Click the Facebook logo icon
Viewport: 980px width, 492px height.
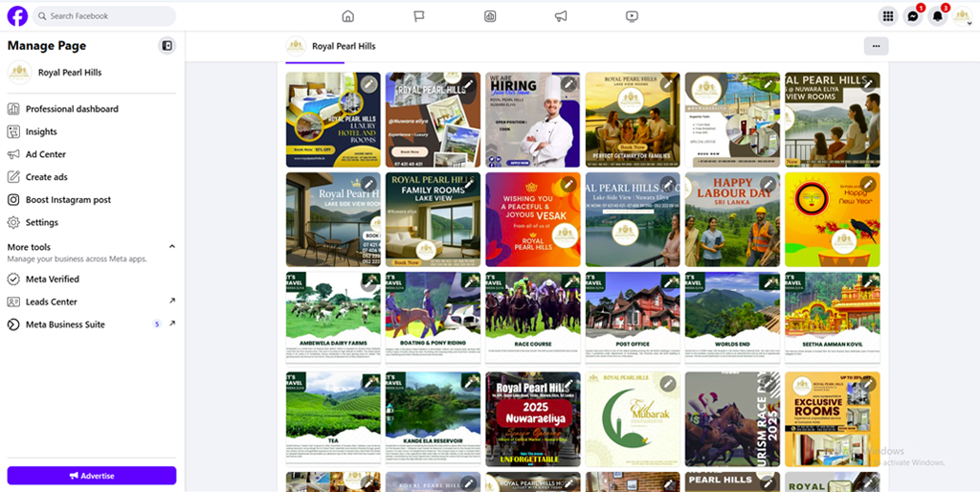pos(17,16)
